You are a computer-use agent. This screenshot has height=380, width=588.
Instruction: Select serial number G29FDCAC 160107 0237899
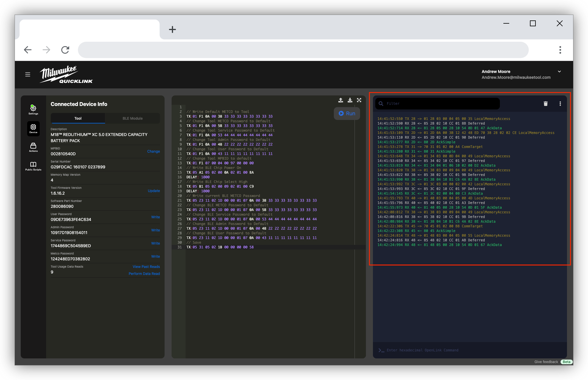pyautogui.click(x=78, y=167)
